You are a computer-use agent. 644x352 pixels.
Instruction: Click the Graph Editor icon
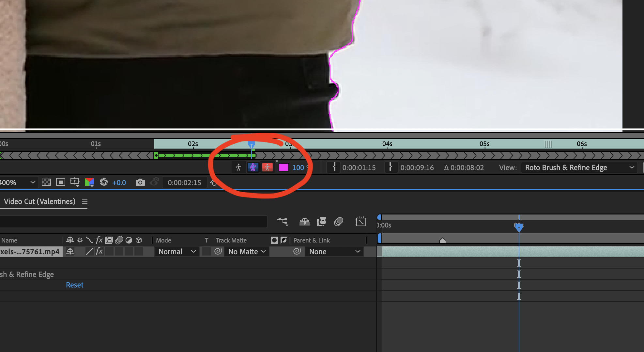pos(360,222)
